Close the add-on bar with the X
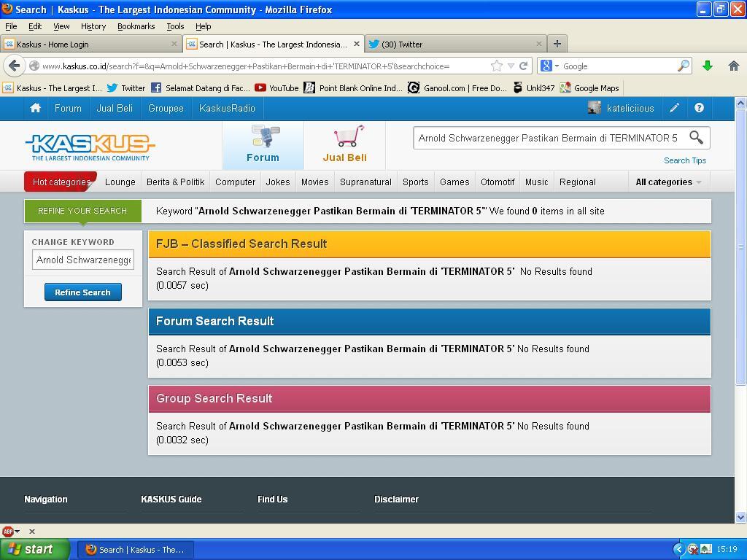This screenshot has height=560, width=747. (x=32, y=531)
